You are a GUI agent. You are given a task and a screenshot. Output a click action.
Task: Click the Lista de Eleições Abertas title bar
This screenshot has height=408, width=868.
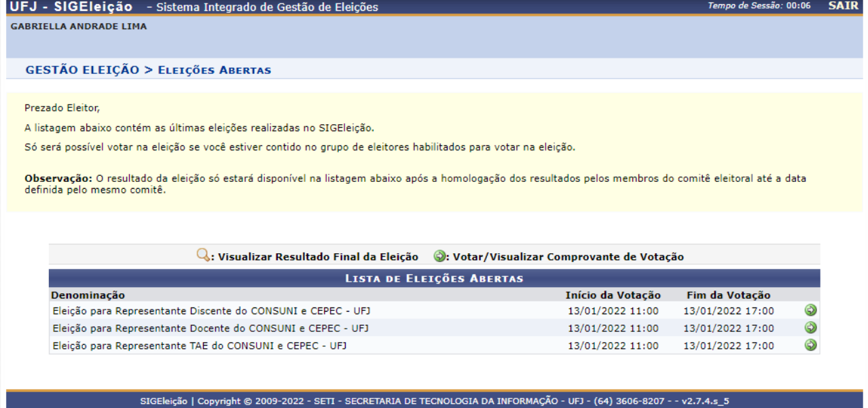click(434, 278)
